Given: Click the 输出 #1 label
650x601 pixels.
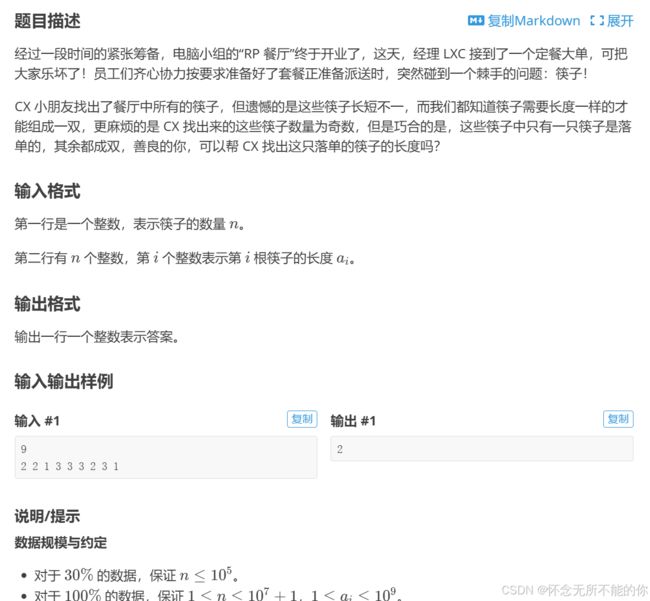Looking at the screenshot, I should click(x=353, y=421).
